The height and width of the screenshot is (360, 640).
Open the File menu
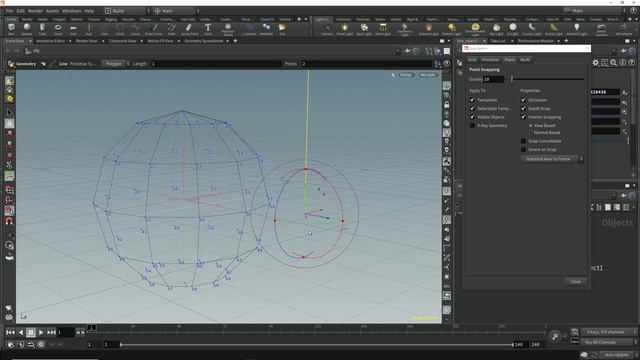point(9,11)
